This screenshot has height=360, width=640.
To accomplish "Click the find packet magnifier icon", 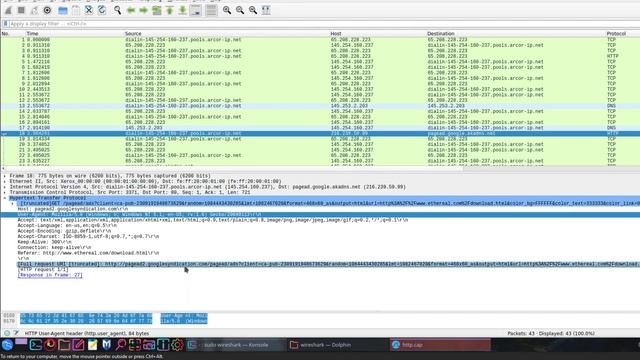I will click(118, 10).
